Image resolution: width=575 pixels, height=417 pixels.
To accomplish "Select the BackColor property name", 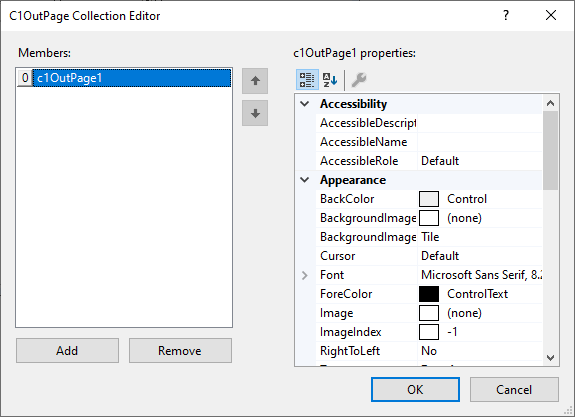I will point(347,199).
